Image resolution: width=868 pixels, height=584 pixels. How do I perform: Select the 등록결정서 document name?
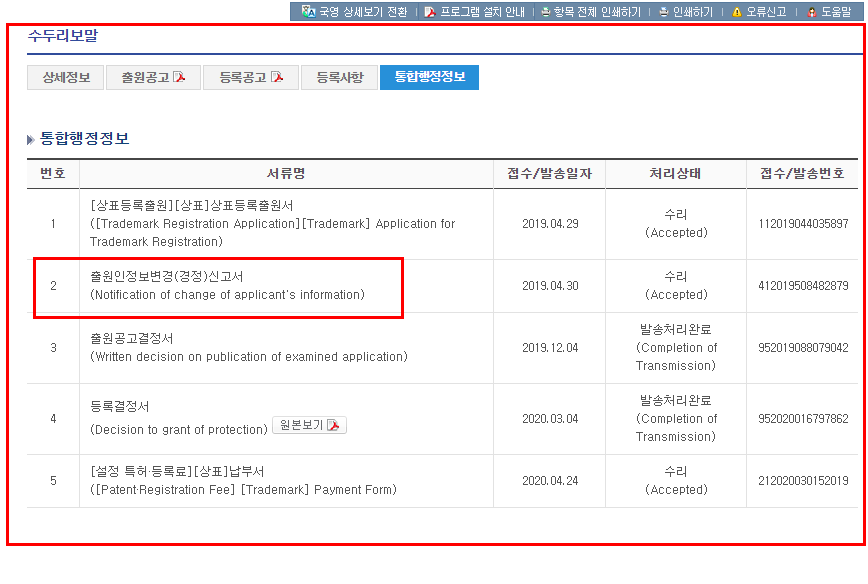120,406
